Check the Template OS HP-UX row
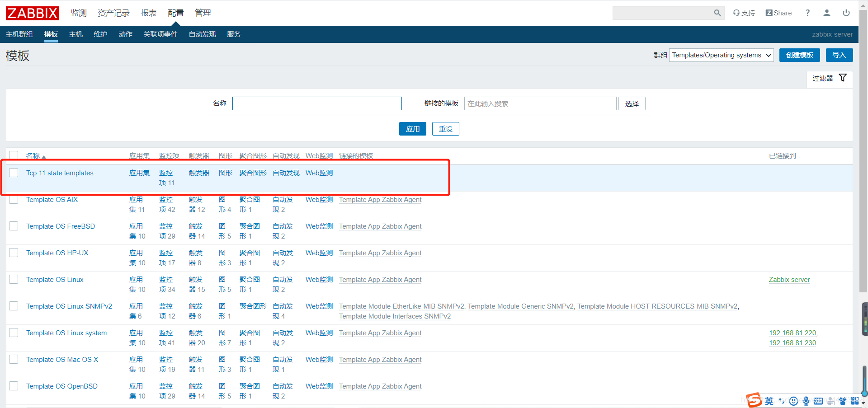Image resolution: width=868 pixels, height=408 pixels. click(14, 253)
